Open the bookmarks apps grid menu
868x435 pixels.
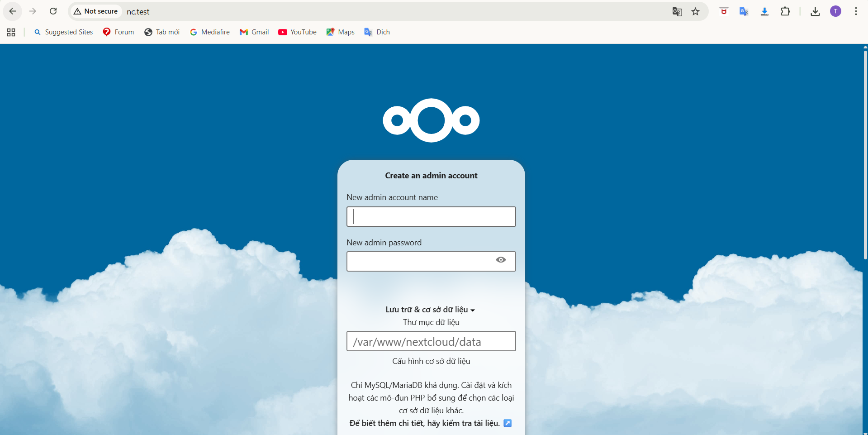[11, 32]
